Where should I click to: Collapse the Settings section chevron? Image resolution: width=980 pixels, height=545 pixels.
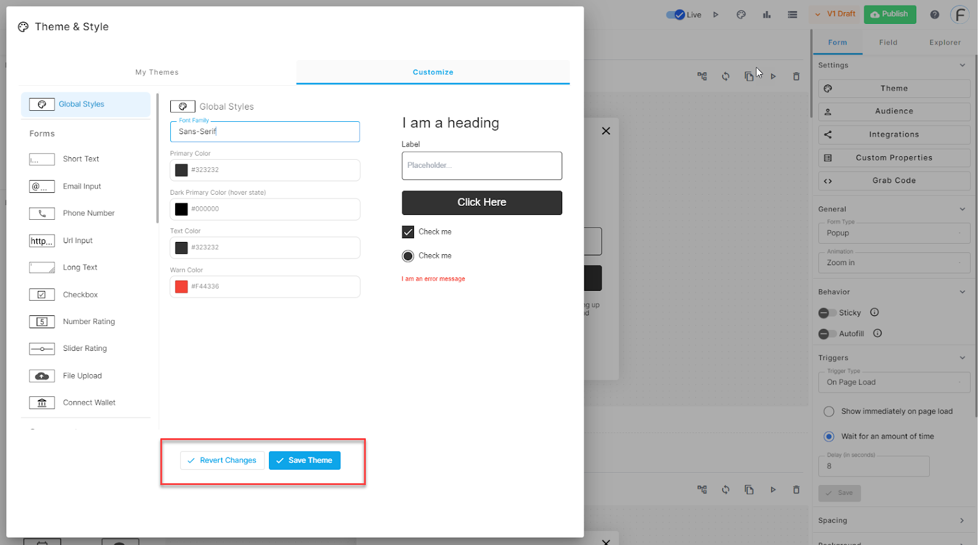962,66
